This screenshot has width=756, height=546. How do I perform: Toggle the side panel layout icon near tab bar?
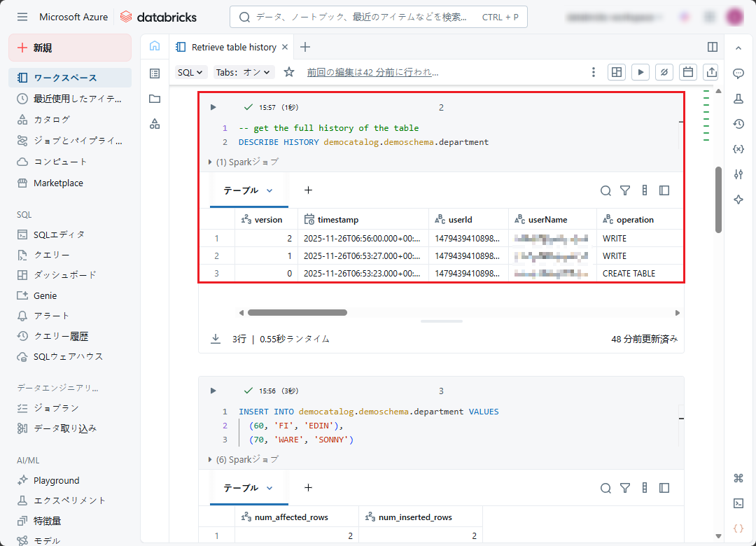713,47
